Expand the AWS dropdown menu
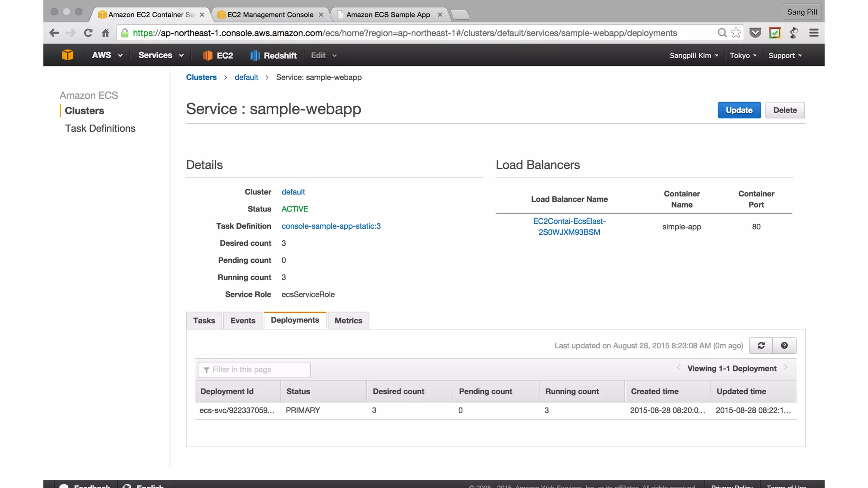The height and width of the screenshot is (488, 868). click(107, 55)
